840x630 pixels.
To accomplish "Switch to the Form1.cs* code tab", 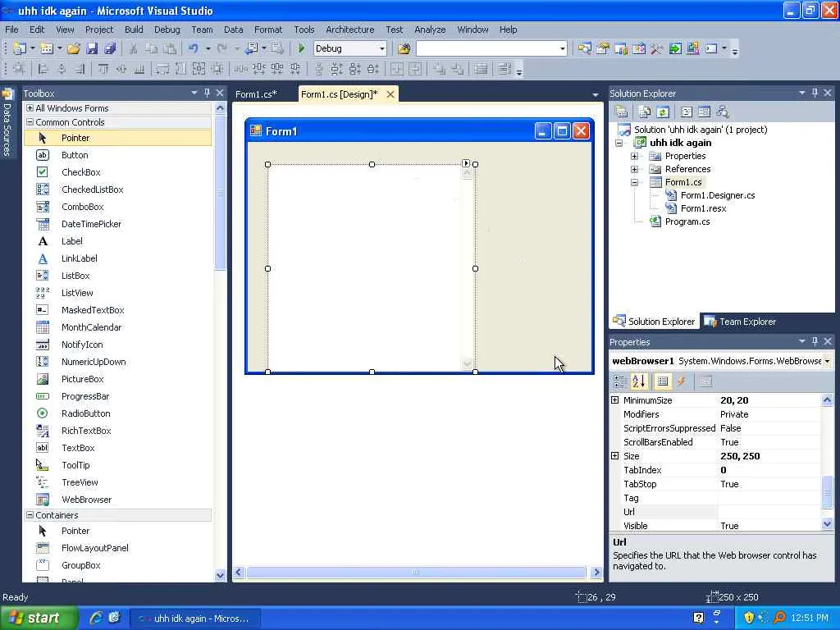I will (x=256, y=94).
